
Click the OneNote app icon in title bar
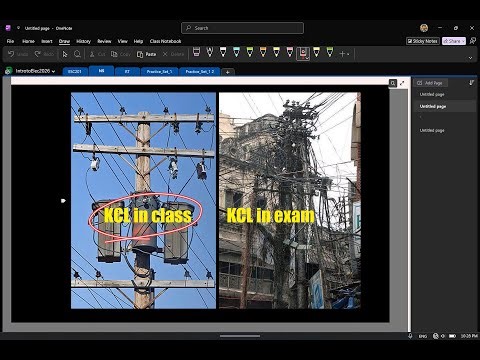click(x=8, y=28)
